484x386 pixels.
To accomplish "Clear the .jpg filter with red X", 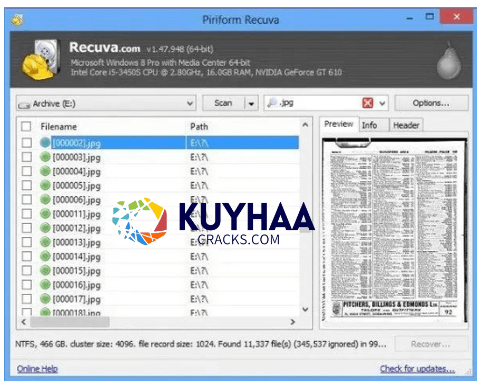I will click(x=367, y=103).
